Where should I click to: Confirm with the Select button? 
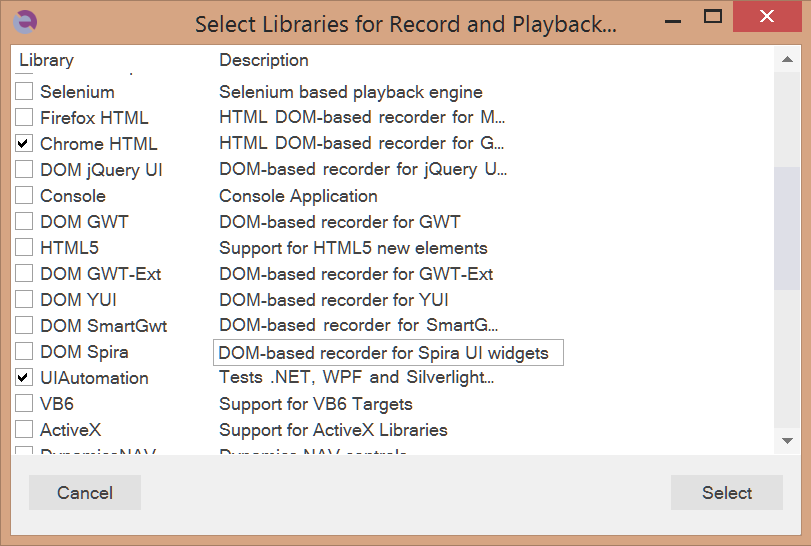point(727,493)
